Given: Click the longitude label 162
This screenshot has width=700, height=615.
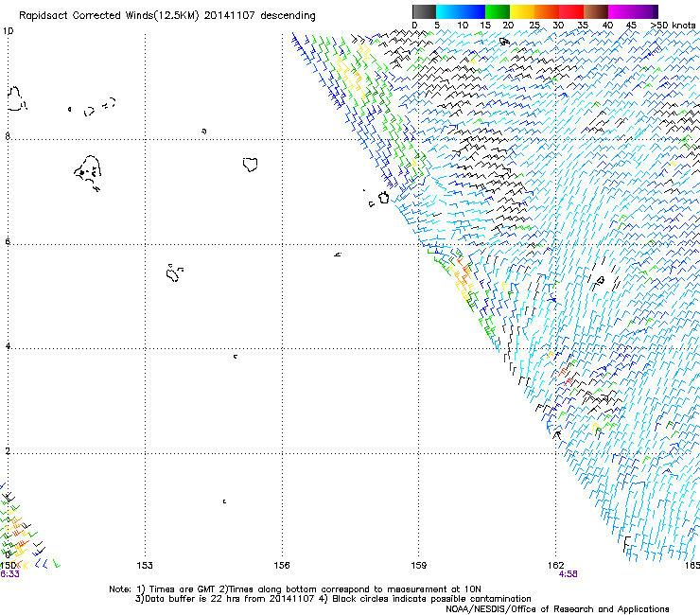Looking at the screenshot, I should click(x=556, y=566).
